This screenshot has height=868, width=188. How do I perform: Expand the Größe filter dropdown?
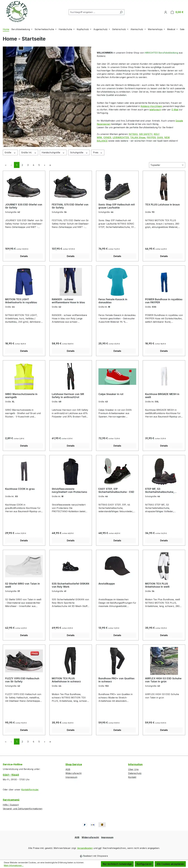tap(10, 153)
